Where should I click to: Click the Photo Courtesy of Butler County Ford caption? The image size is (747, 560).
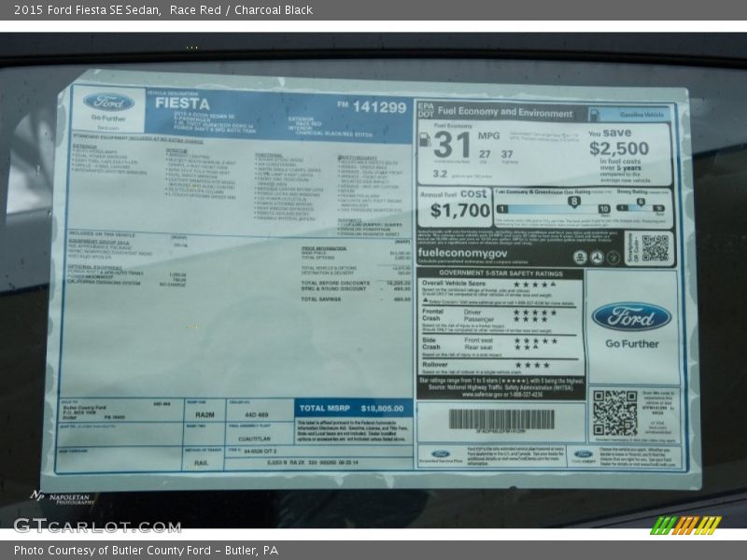[x=147, y=550]
